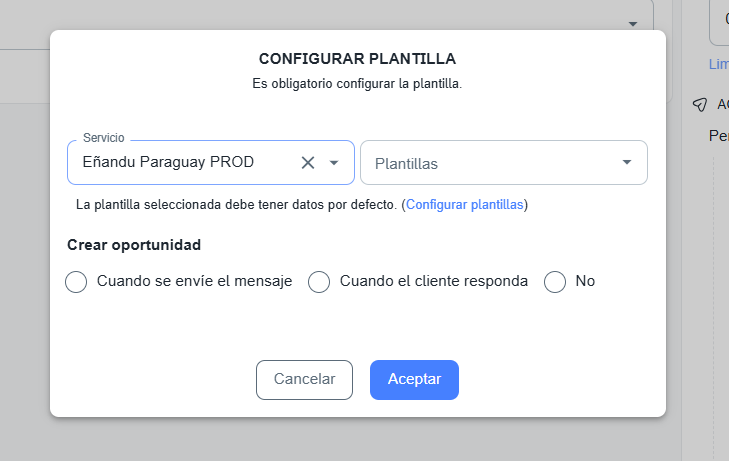Click the paper plane send icon

700,105
